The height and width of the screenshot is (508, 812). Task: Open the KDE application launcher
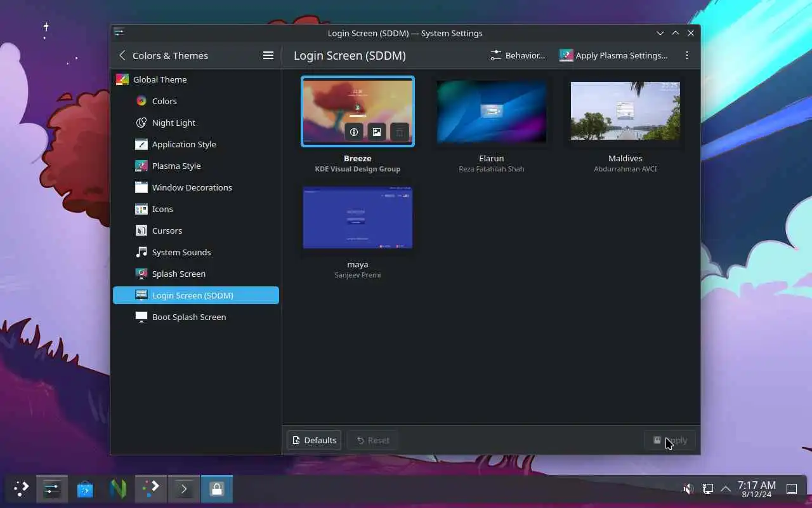coord(21,489)
